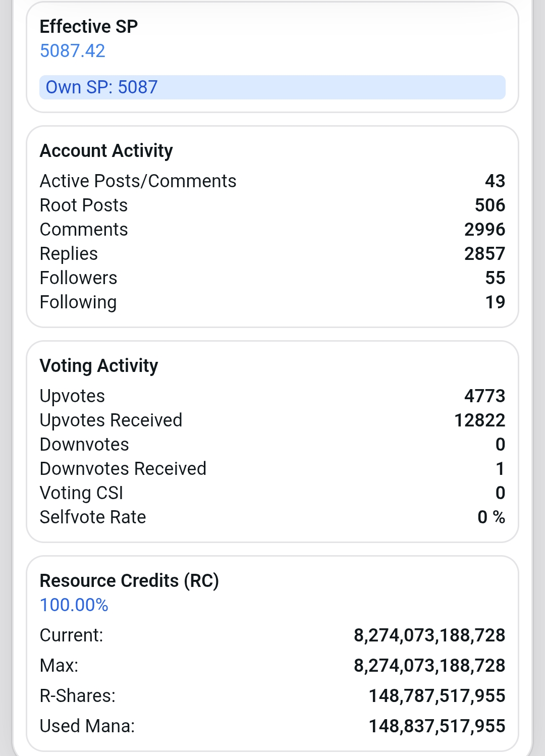The image size is (545, 756).
Task: Click the Effective SP heading
Action: point(89,26)
